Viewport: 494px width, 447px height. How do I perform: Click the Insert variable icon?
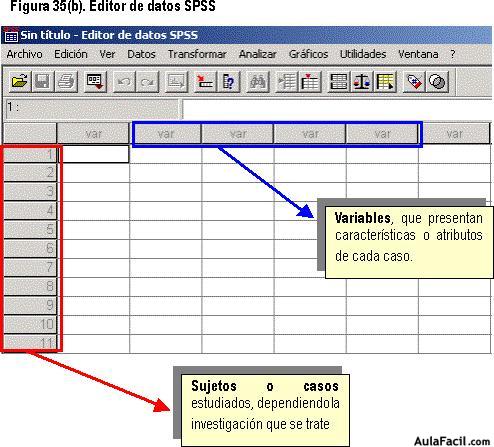[x=310, y=81]
